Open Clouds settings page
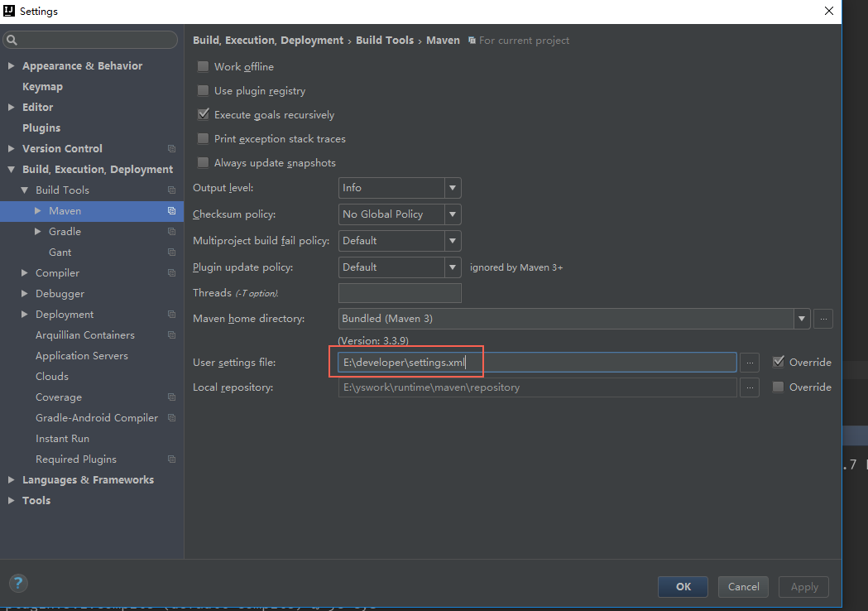This screenshot has width=868, height=611. click(52, 376)
